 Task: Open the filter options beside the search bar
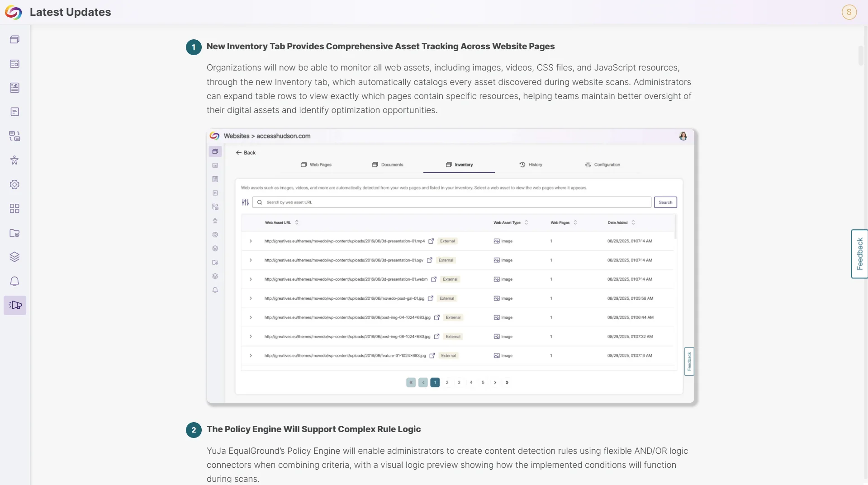coord(245,202)
